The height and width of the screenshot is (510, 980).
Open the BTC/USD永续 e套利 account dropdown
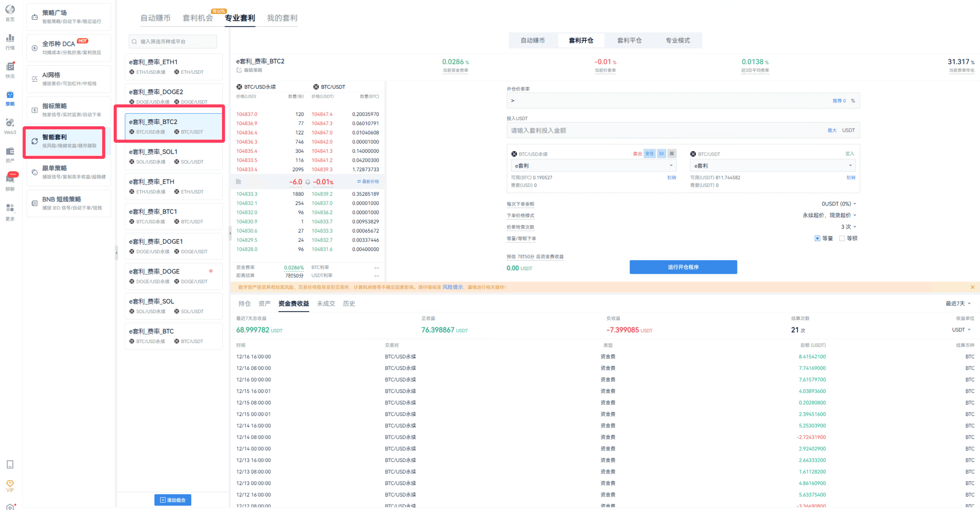593,165
